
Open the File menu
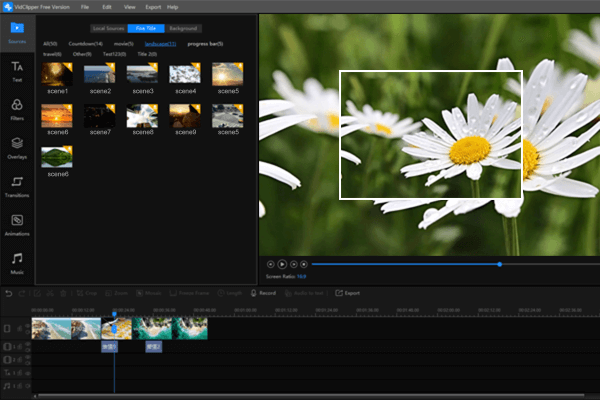coord(84,6)
